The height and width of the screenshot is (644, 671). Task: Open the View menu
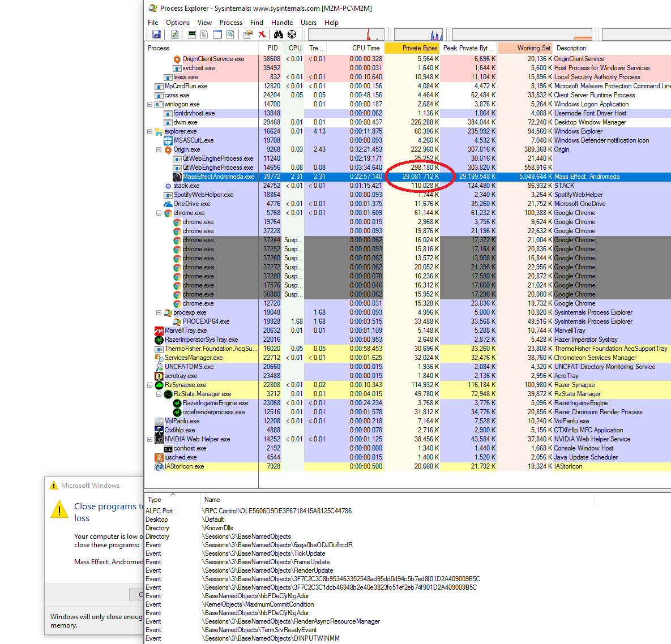[204, 23]
